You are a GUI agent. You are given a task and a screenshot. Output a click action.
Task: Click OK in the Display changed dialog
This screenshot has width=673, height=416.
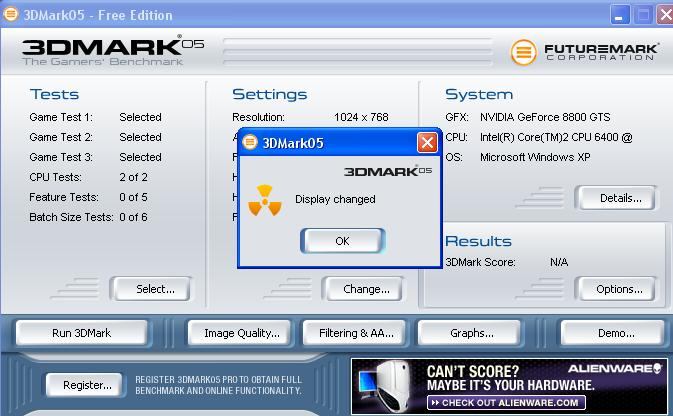342,241
